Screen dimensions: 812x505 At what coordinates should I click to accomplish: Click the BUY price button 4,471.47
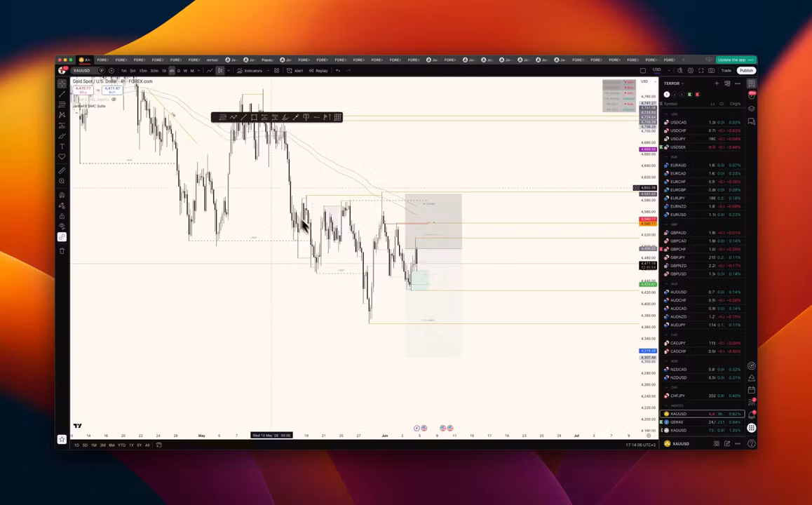(x=112, y=90)
